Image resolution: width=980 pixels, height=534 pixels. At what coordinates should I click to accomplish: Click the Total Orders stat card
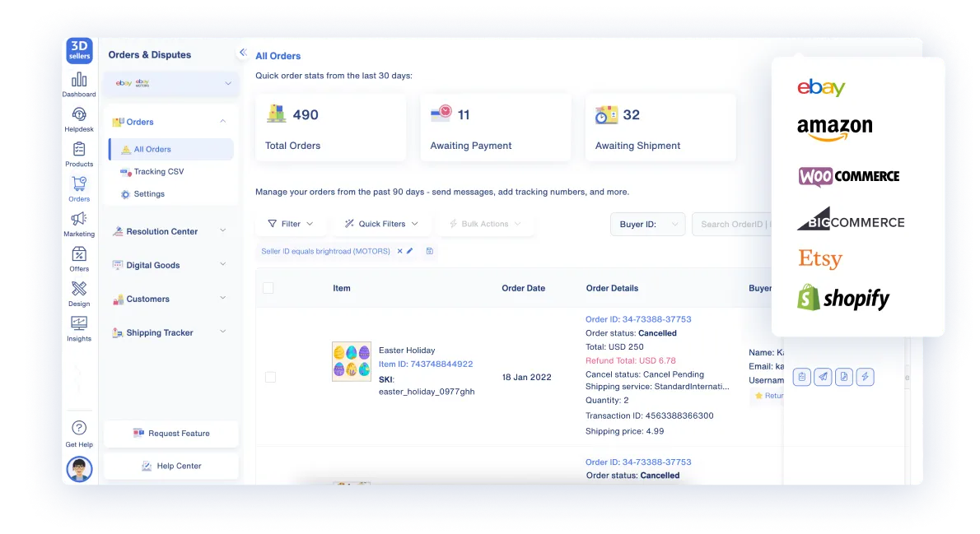pos(330,128)
